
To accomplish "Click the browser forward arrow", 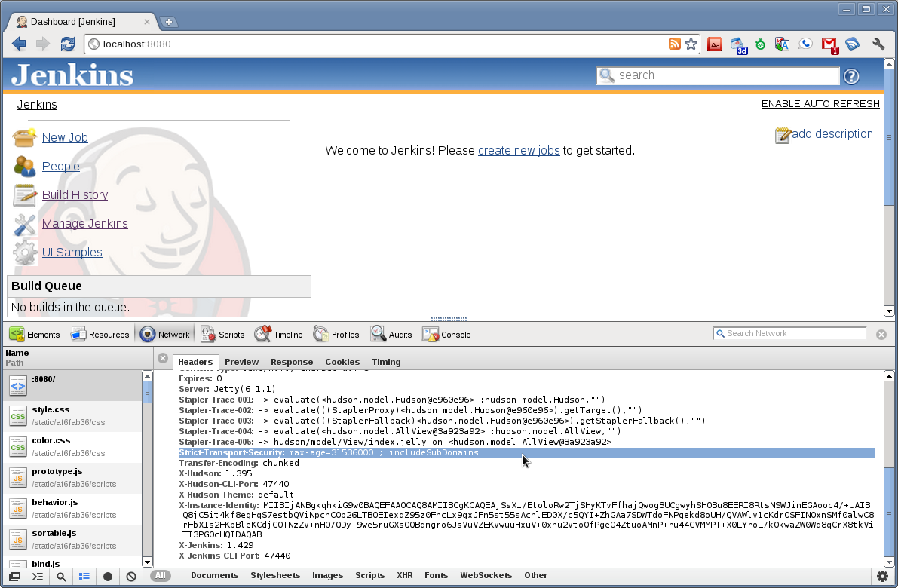I will [43, 44].
